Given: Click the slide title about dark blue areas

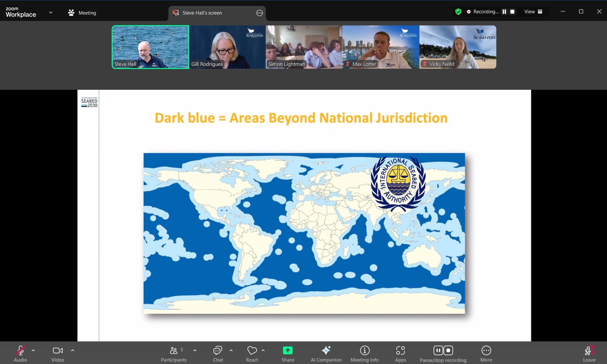Looking at the screenshot, I should click(301, 118).
